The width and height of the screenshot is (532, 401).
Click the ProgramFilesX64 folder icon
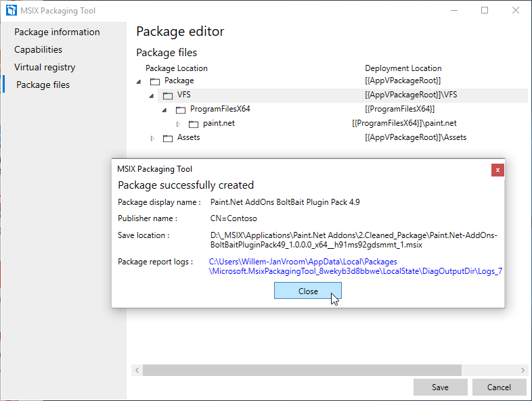[x=181, y=110]
